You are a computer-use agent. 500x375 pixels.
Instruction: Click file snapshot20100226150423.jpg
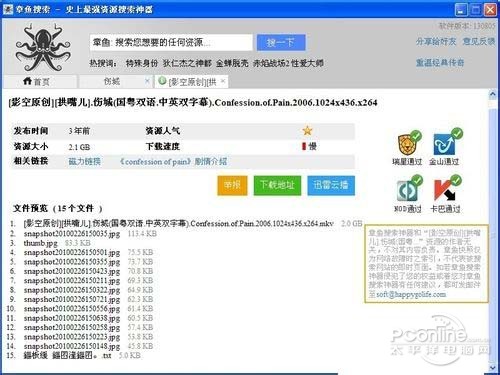click(x=72, y=271)
